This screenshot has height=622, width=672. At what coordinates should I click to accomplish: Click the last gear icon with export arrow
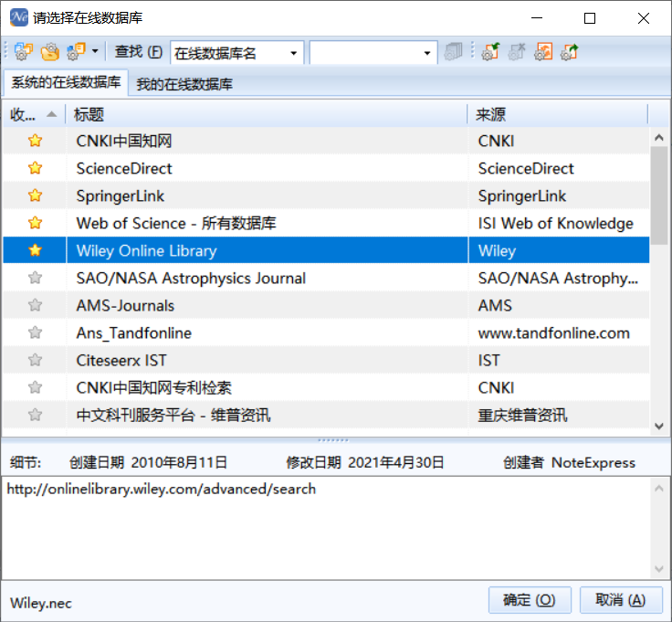(570, 52)
